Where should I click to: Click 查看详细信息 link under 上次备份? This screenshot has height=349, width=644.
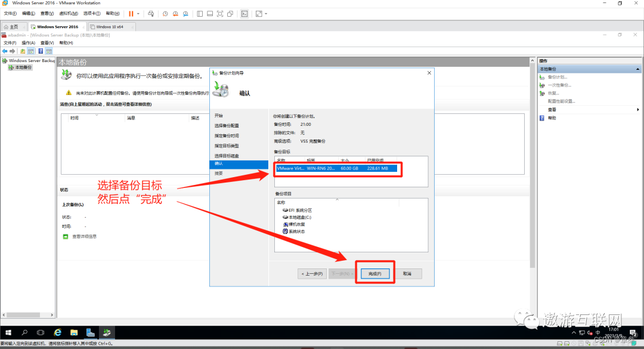84,237
